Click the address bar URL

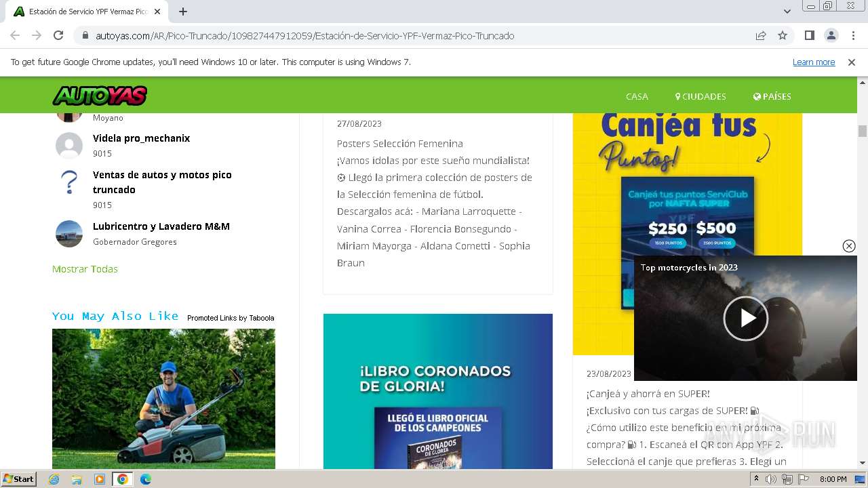coord(305,36)
